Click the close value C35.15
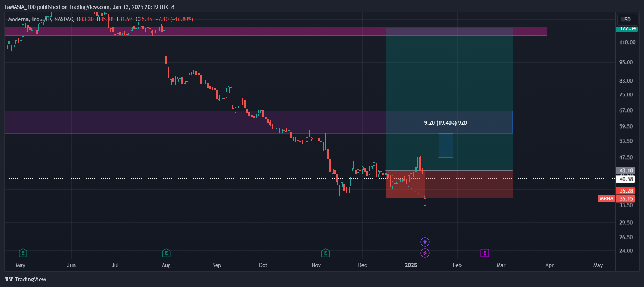The height and width of the screenshot is (287, 644). pyautogui.click(x=144, y=19)
